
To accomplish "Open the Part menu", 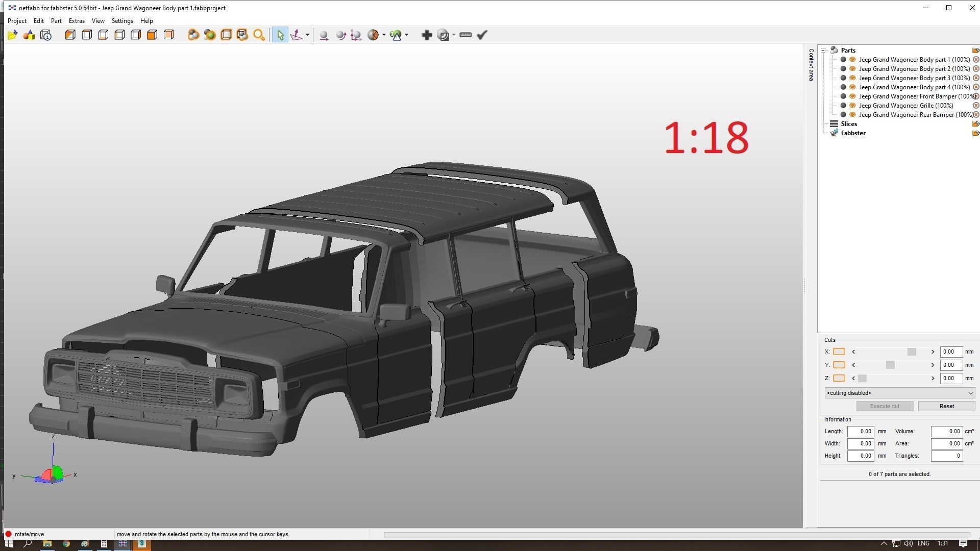I will coord(56,21).
